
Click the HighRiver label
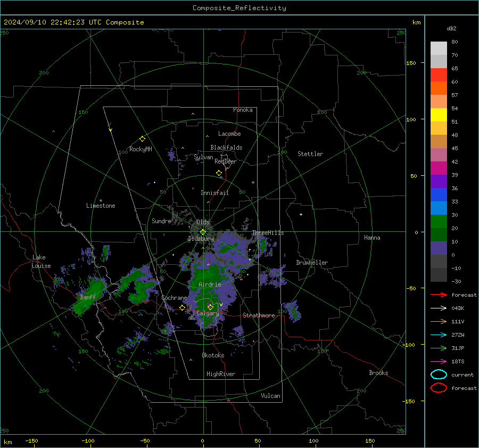click(221, 374)
